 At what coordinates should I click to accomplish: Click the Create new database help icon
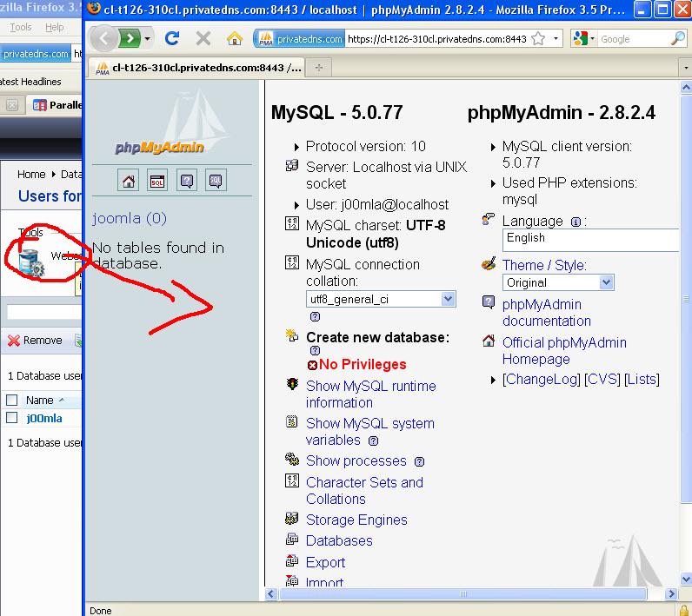[x=315, y=350]
